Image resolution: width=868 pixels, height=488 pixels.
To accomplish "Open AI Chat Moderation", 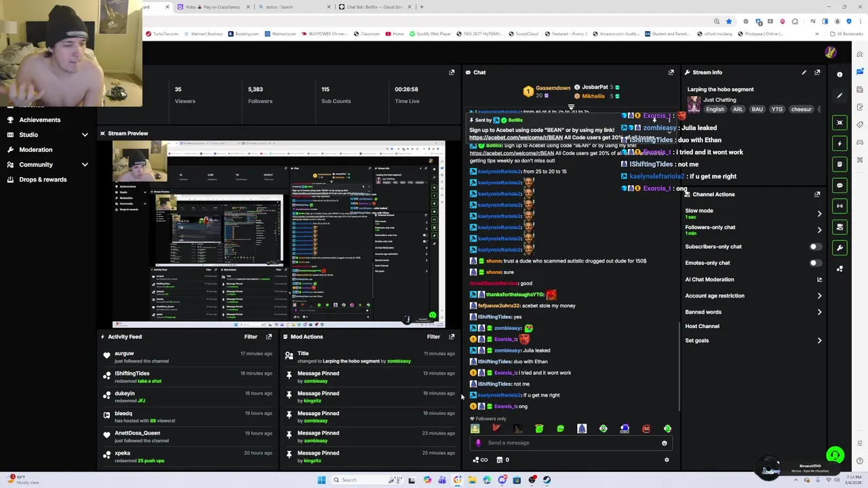I will (709, 279).
